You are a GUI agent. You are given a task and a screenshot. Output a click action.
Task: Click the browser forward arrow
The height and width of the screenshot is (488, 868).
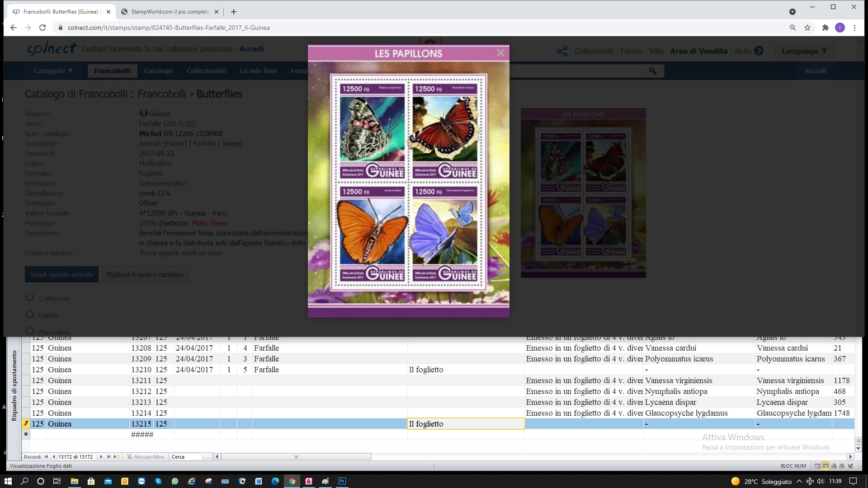click(x=28, y=28)
